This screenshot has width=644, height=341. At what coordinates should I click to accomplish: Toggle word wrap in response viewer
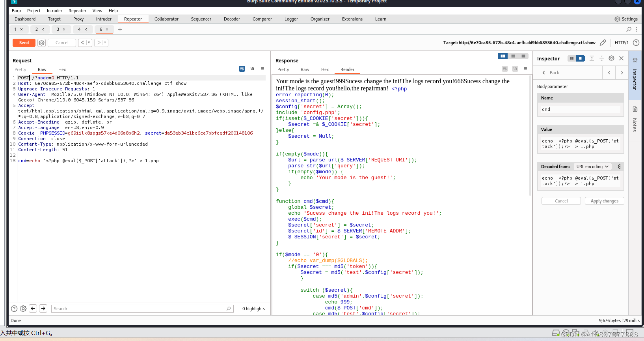pos(505,69)
